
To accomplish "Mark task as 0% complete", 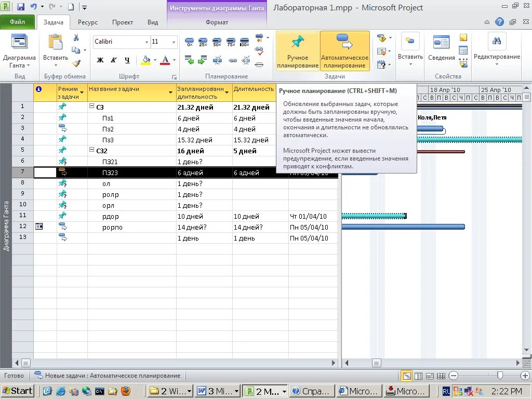I will point(190,42).
